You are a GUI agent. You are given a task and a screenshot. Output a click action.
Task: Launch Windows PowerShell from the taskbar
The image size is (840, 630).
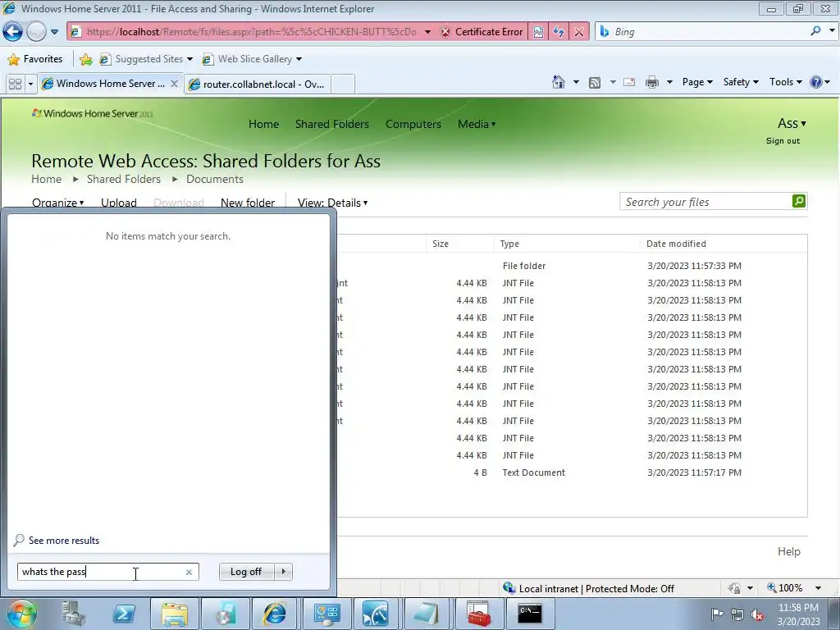[124, 614]
